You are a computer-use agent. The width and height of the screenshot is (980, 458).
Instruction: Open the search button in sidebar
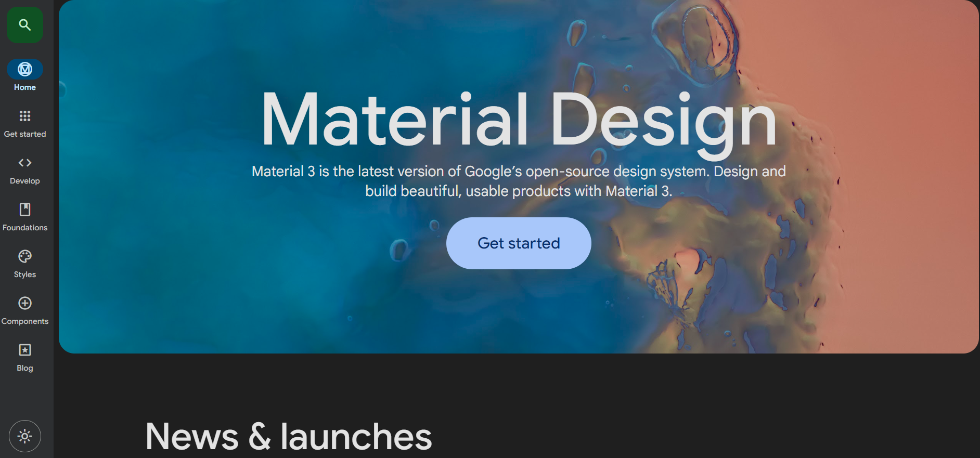[25, 25]
